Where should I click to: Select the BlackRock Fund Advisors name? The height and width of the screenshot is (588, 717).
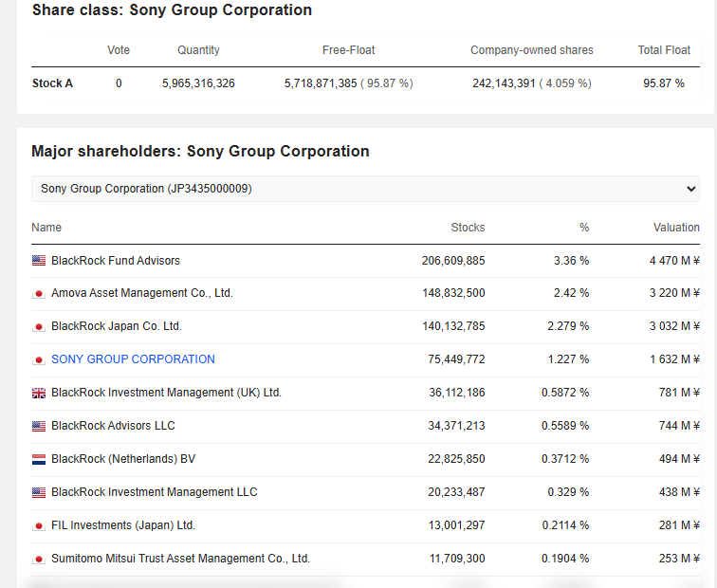pos(116,261)
